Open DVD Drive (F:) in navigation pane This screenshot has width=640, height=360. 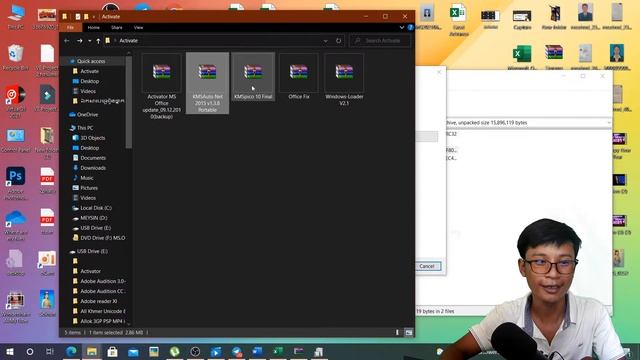click(x=103, y=238)
